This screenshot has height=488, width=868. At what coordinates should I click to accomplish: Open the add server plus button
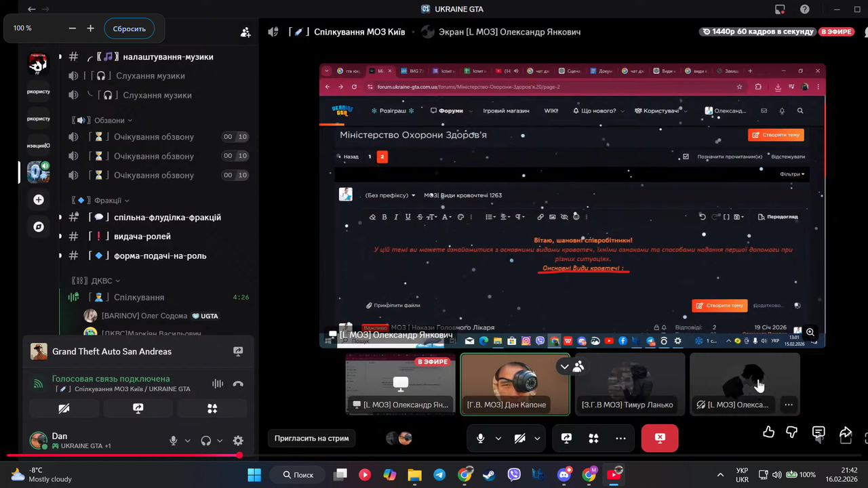tap(39, 200)
